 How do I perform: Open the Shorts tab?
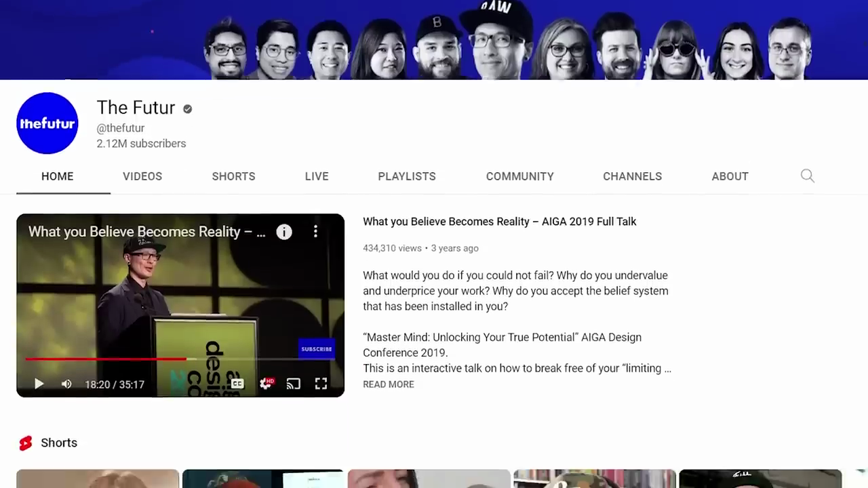(233, 176)
